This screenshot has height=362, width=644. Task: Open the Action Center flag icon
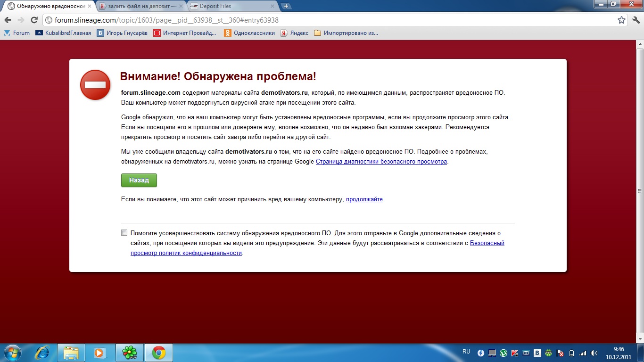click(560, 353)
